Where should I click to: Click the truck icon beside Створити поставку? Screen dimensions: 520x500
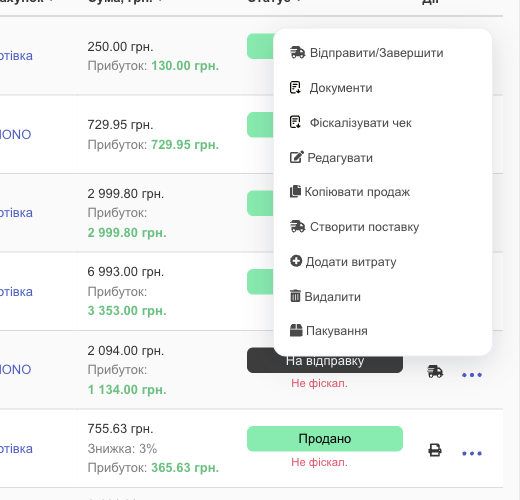pyautogui.click(x=297, y=227)
